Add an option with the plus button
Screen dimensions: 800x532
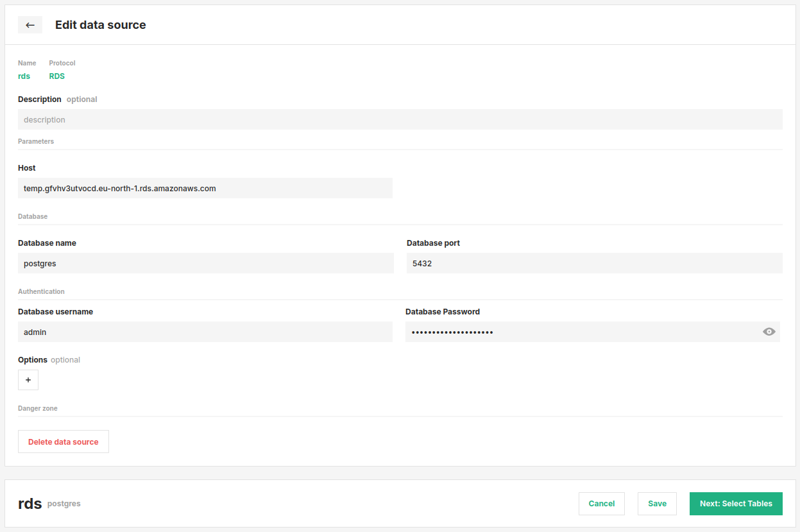pos(28,380)
